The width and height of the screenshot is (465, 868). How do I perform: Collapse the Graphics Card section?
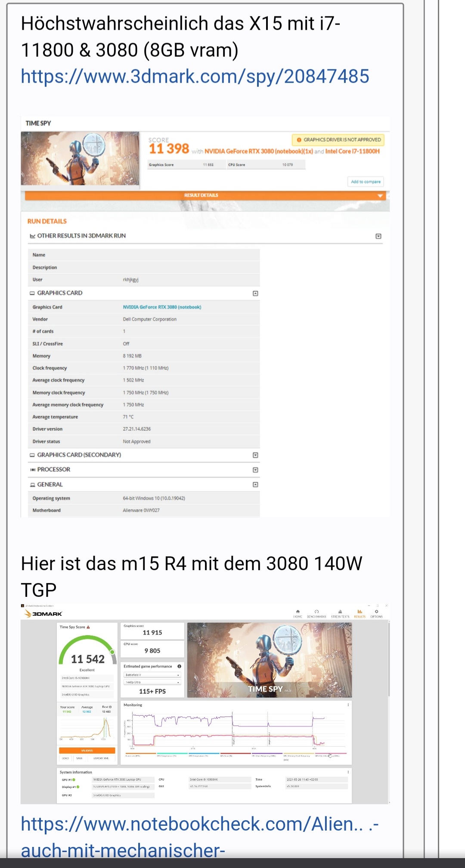tap(255, 293)
